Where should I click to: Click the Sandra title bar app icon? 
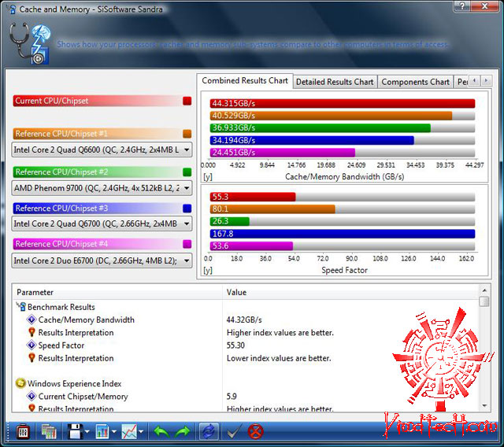[x=12, y=9]
